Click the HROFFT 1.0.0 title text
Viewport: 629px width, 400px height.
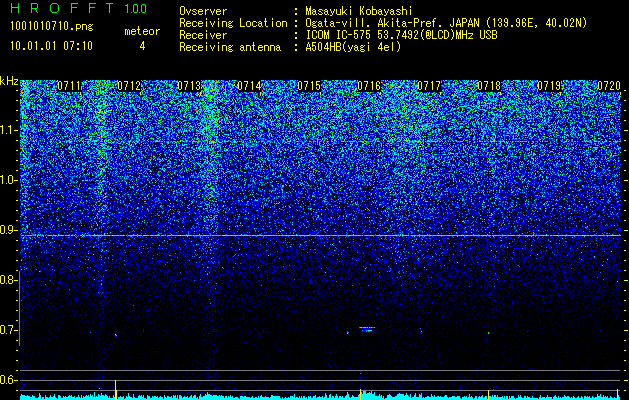pyautogui.click(x=78, y=8)
